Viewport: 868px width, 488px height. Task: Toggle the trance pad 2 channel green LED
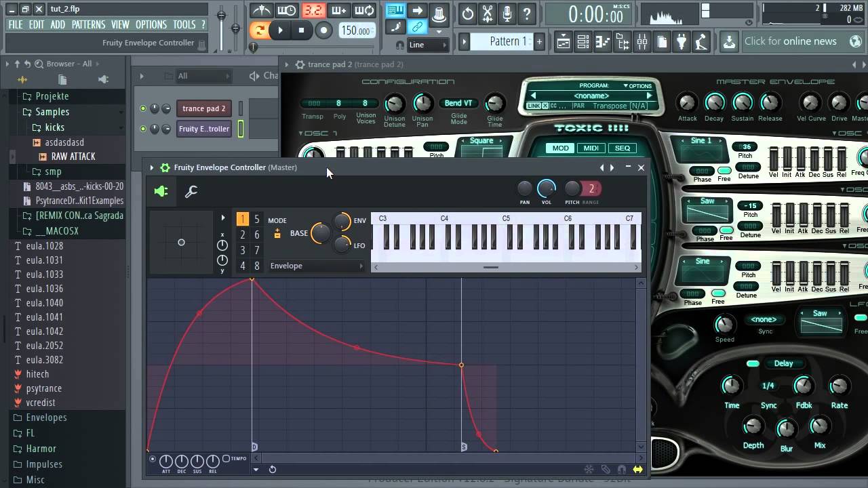(143, 108)
